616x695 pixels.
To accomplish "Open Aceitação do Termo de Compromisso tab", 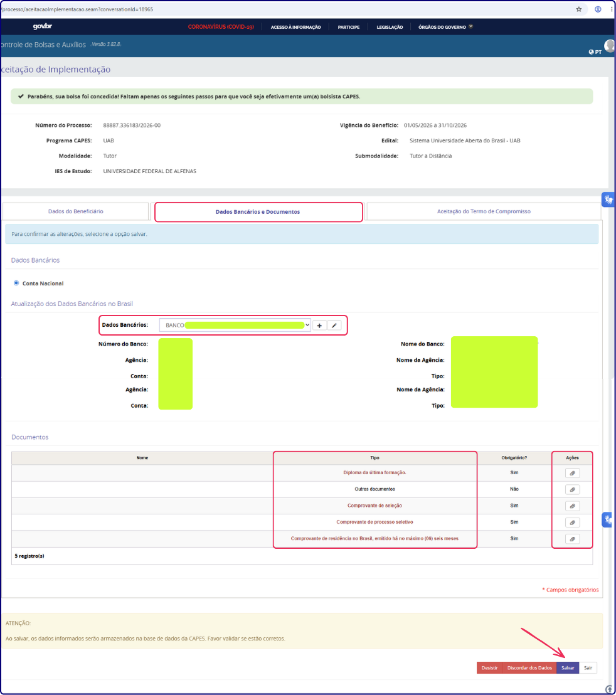I will tap(484, 211).
